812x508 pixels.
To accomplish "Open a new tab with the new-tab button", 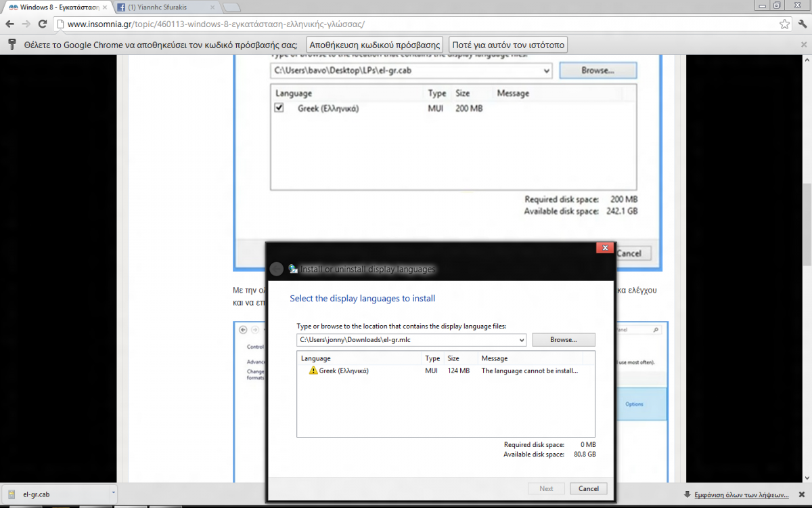I will pyautogui.click(x=231, y=7).
